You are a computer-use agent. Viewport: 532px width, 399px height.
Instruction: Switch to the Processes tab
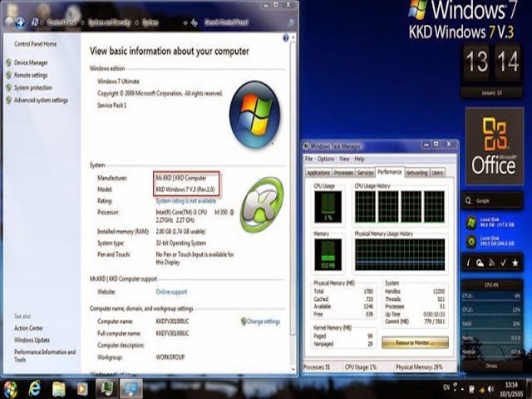[x=343, y=173]
